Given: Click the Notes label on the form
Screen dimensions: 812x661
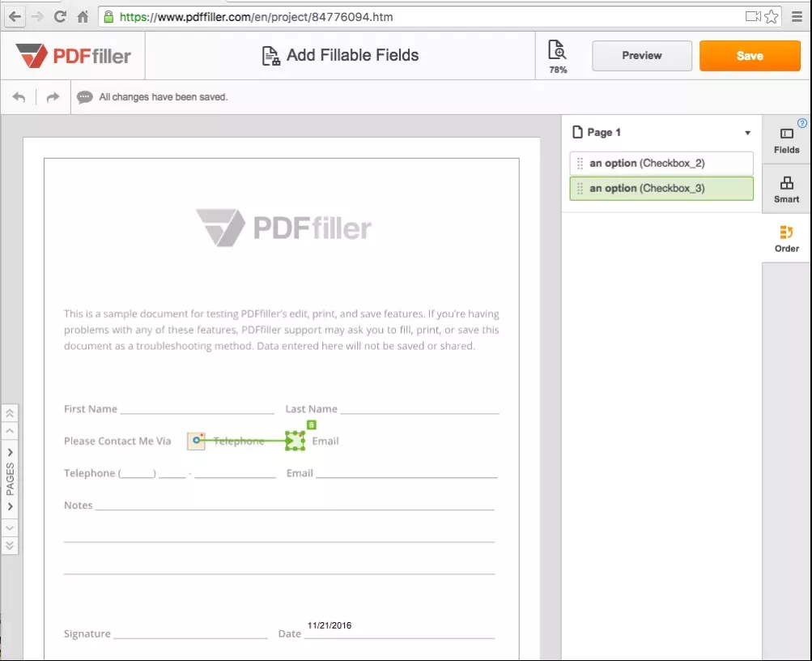Looking at the screenshot, I should pos(79,505).
